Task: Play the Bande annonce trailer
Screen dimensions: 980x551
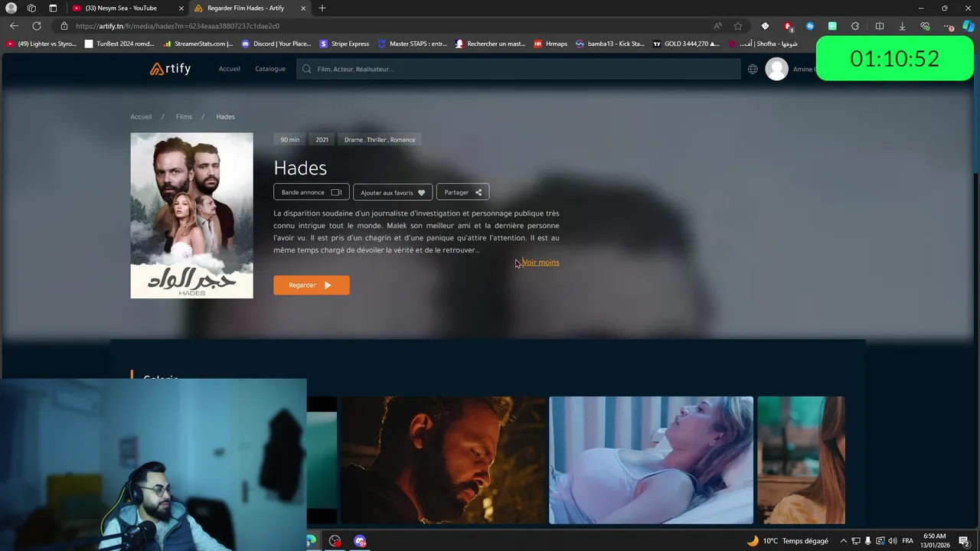Action: (x=312, y=192)
